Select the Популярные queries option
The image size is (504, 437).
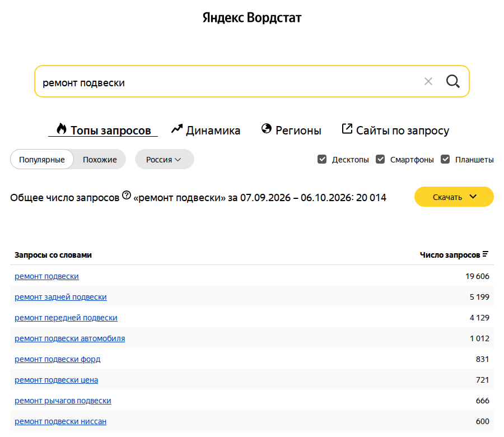click(x=42, y=160)
